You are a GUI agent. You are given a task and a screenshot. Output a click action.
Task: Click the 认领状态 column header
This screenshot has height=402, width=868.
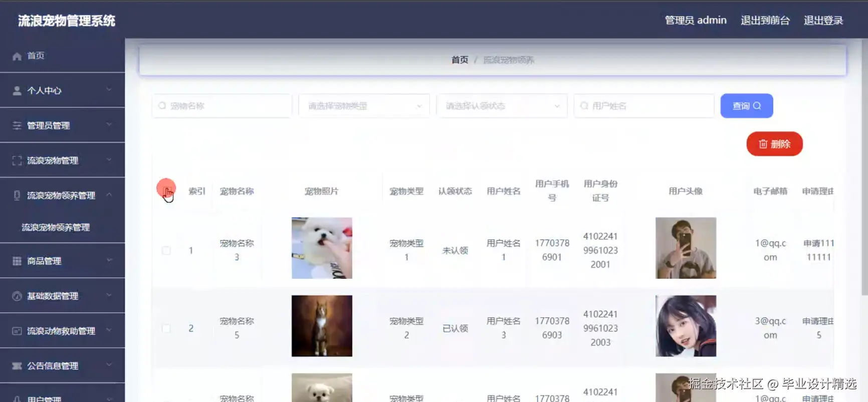pos(455,191)
